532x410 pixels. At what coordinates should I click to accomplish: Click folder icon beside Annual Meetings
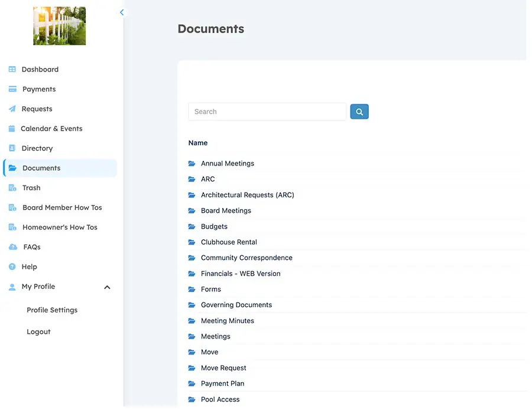point(192,164)
